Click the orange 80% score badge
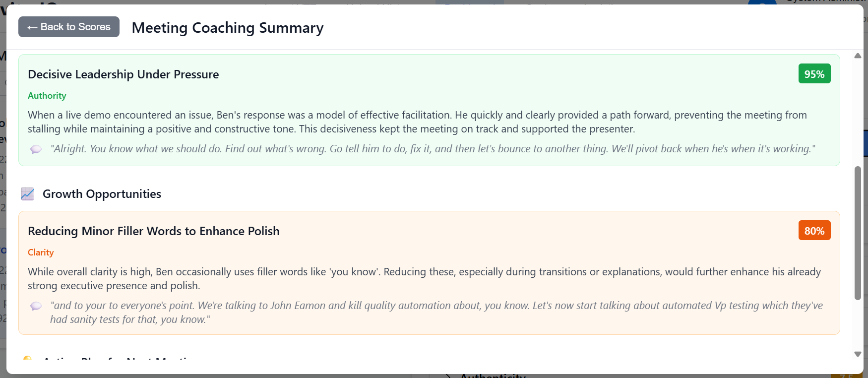Screen dimensions: 868x378 (x=814, y=231)
